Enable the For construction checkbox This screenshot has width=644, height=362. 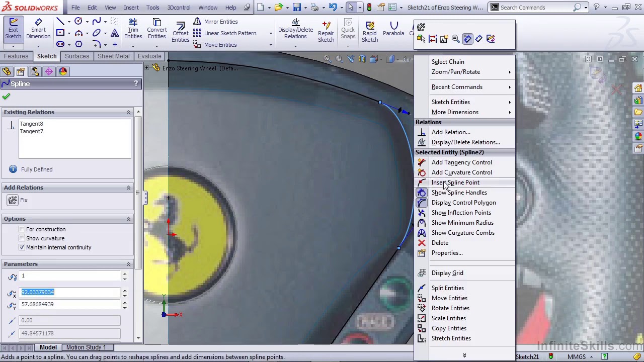pyautogui.click(x=22, y=229)
